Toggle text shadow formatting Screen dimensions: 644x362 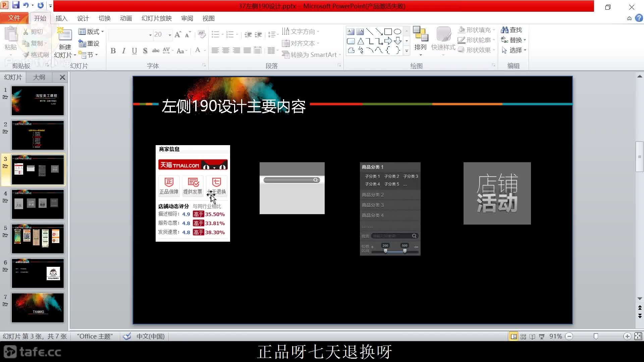pos(145,51)
